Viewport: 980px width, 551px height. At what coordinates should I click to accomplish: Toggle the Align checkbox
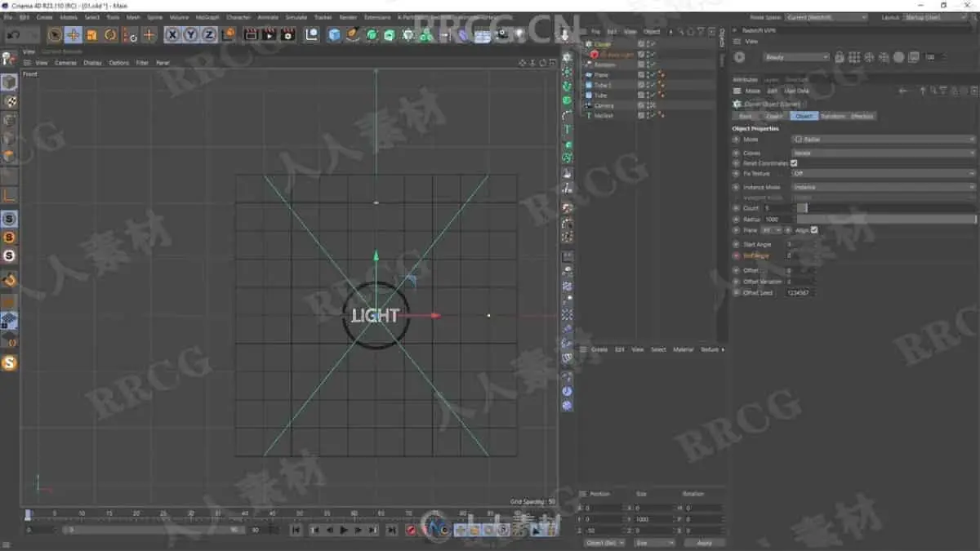tap(814, 230)
